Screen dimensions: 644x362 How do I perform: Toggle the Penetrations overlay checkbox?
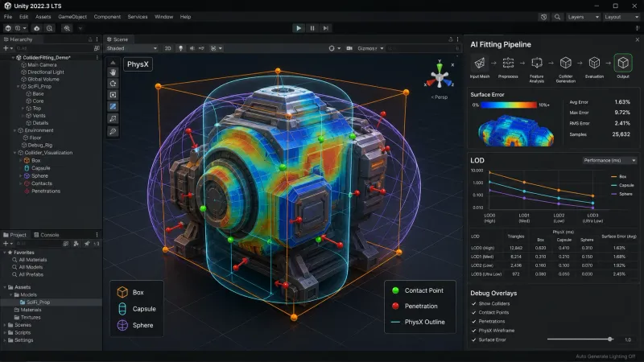(473, 321)
